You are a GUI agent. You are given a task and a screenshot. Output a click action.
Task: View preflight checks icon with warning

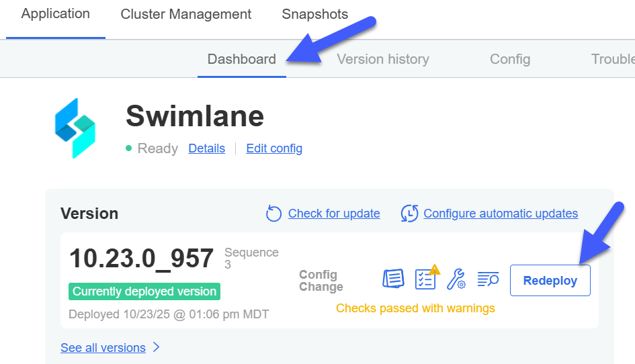click(x=427, y=277)
